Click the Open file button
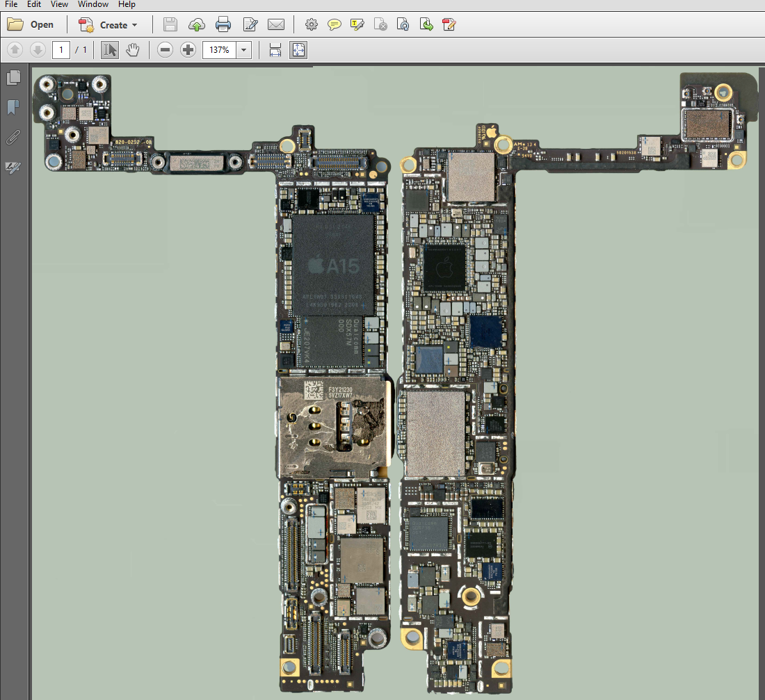This screenshot has width=765, height=700. click(31, 25)
